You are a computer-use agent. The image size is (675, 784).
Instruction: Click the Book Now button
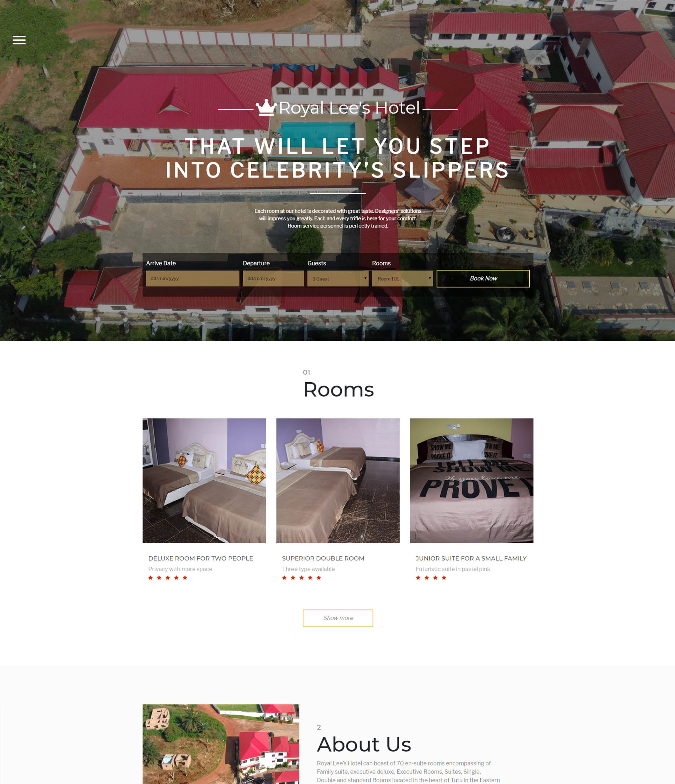pyautogui.click(x=483, y=278)
